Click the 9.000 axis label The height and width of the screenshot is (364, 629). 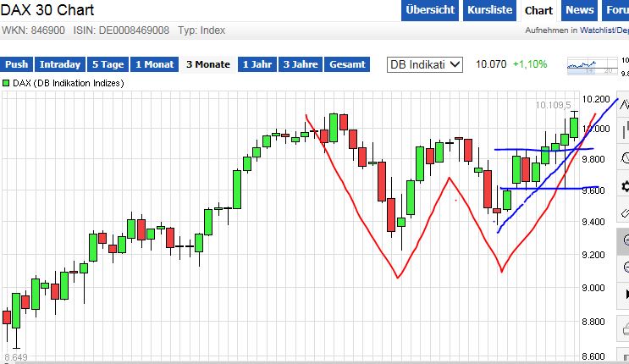point(593,288)
